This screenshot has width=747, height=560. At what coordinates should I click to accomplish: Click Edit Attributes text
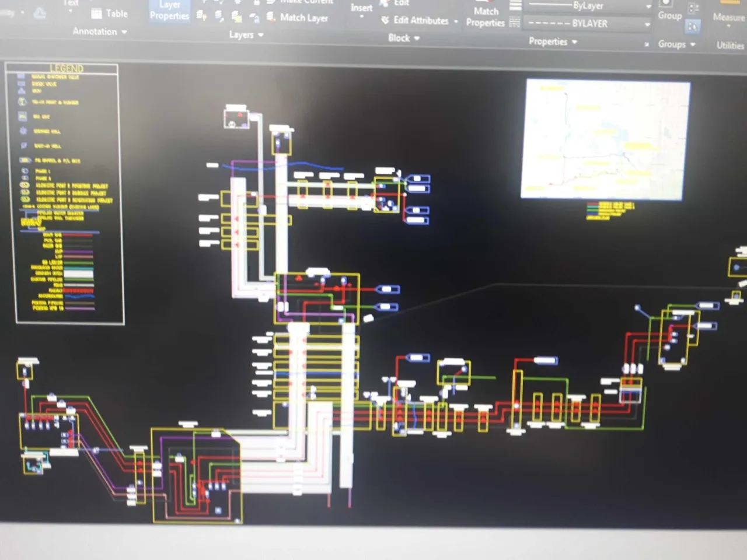[421, 20]
